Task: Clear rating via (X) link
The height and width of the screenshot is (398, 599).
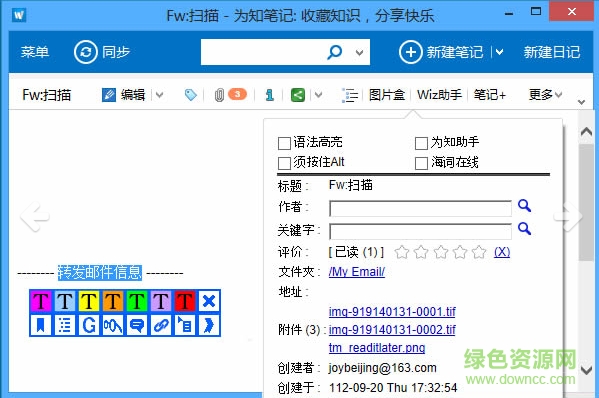Action: 502,252
